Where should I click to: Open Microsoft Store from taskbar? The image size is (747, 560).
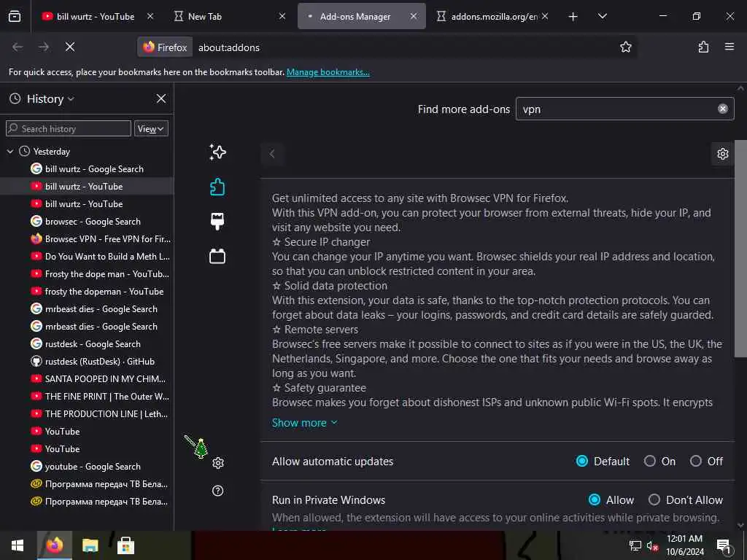tap(125, 545)
